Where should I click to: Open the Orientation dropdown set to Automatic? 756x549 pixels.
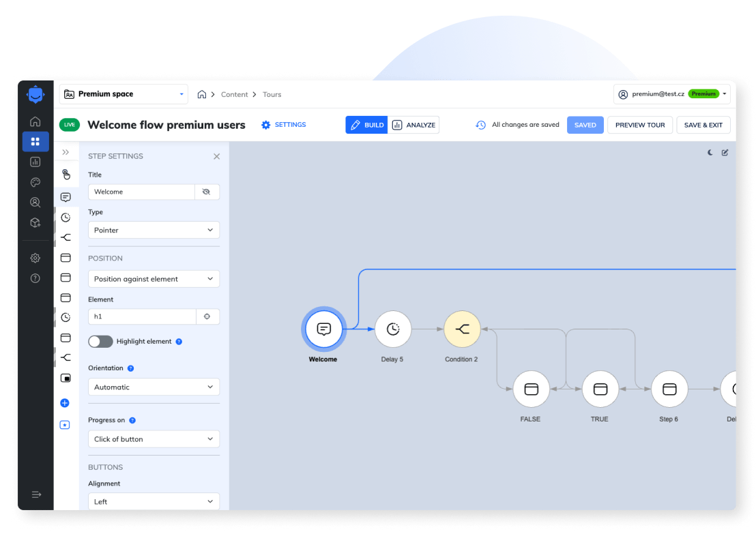154,387
